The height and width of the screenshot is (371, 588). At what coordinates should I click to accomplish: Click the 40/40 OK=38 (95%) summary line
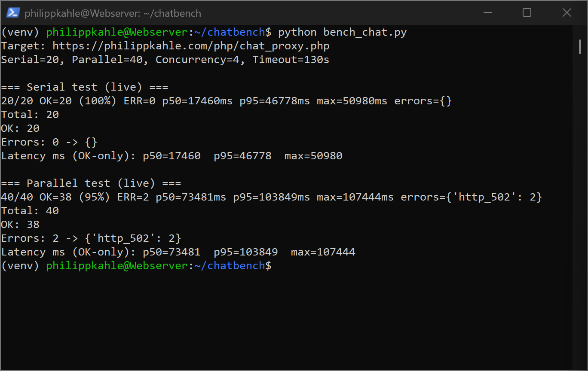pyautogui.click(x=271, y=197)
